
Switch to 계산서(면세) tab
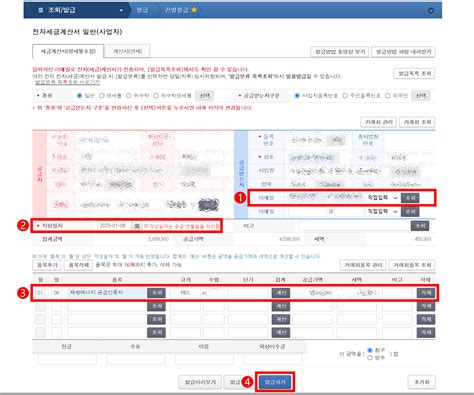127,51
